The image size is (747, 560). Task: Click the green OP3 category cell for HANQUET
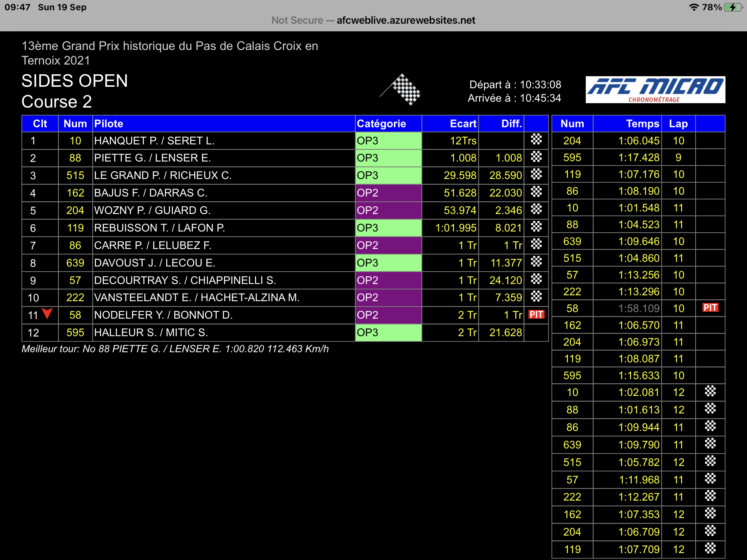(388, 141)
